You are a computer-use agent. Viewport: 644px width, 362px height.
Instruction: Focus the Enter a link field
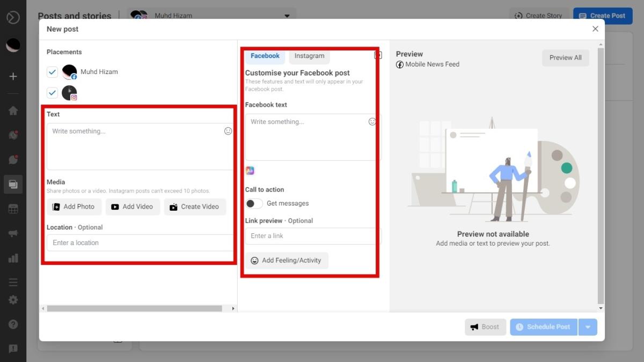tap(313, 236)
